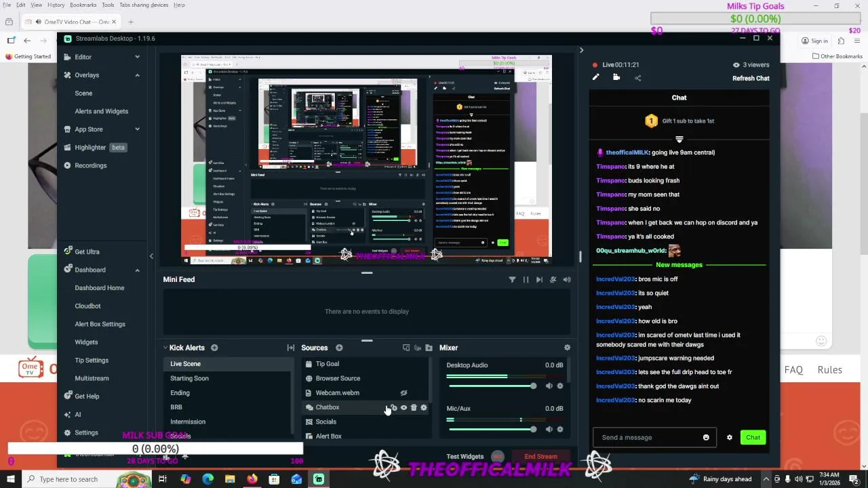Viewport: 868px width, 488px height.
Task: Open emoji picker in chat message box
Action: point(706,437)
